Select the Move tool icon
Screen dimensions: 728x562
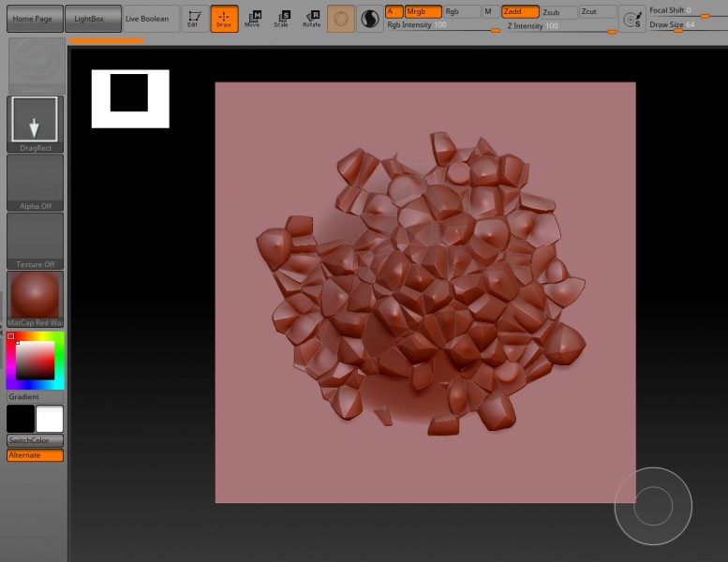click(253, 19)
